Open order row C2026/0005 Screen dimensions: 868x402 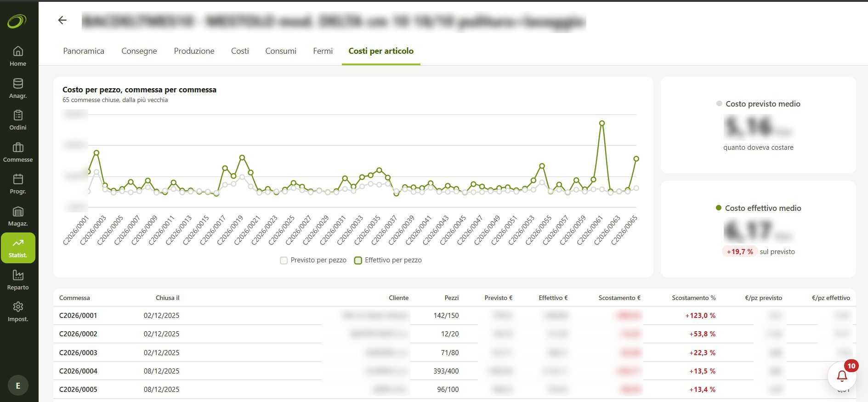click(x=454, y=389)
